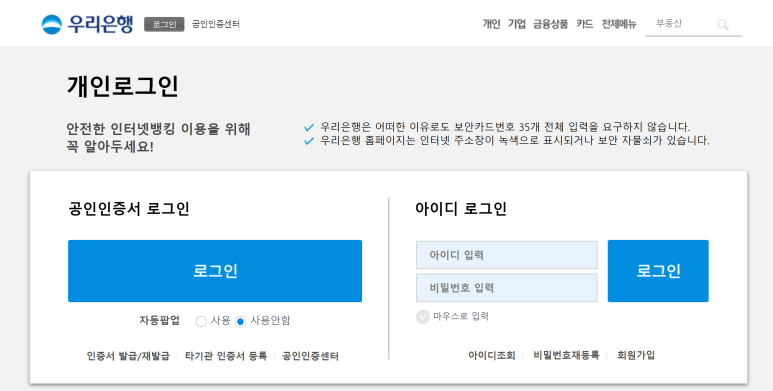Open the 기업 menu
Viewport: 773px width, 391px height.
click(x=517, y=24)
